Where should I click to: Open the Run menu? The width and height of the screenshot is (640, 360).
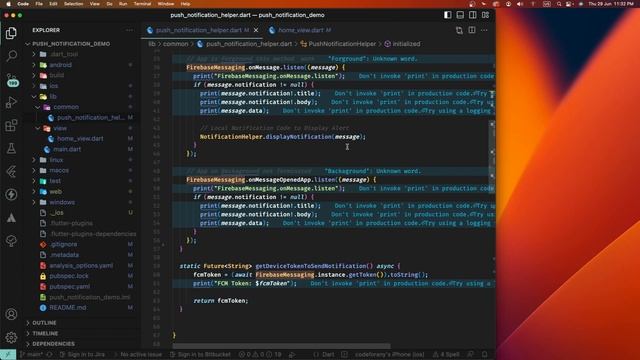123,4
